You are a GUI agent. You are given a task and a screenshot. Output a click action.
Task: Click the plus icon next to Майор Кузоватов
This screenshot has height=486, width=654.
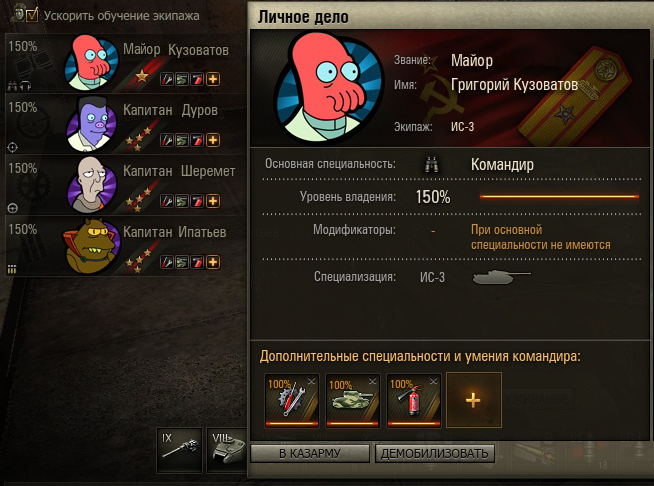point(213,79)
